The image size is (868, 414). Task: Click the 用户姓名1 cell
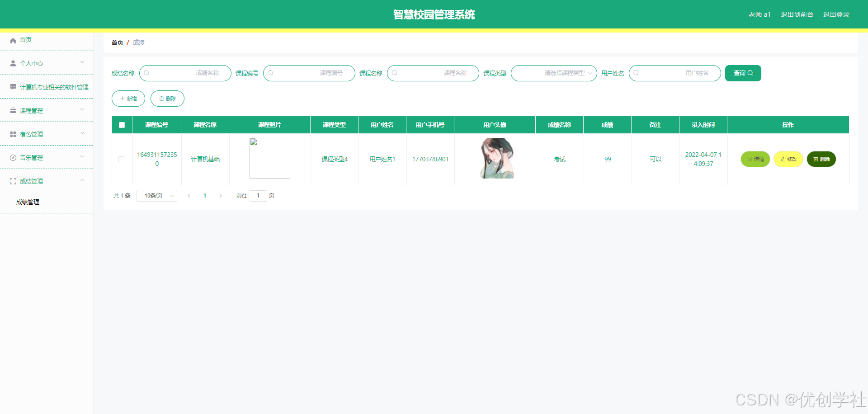(x=382, y=159)
